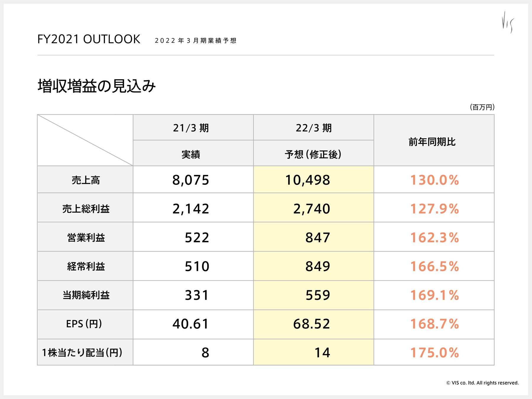The height and width of the screenshot is (399, 532).
Task: Click the EPS forecast 68.52
Action: [312, 324]
